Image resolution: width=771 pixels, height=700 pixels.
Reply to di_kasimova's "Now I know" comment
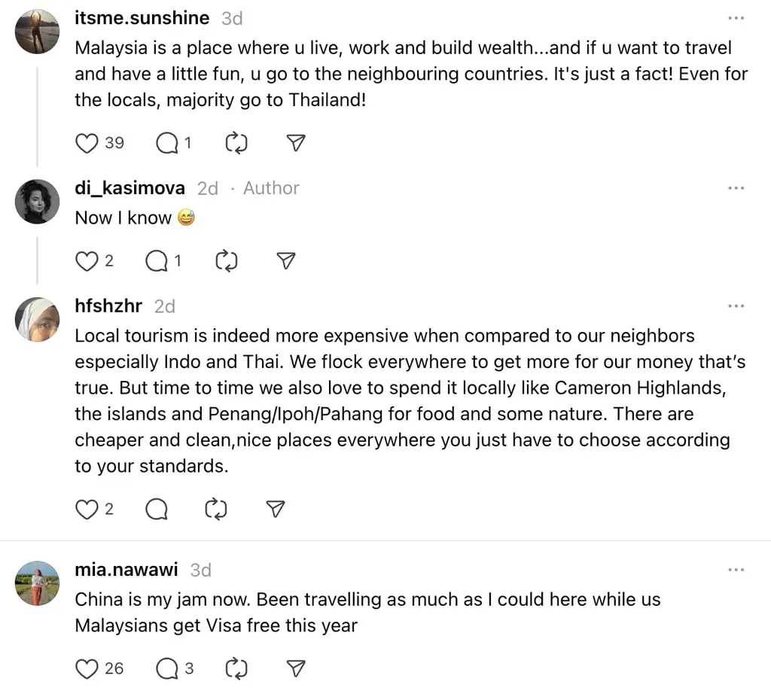coord(156,261)
